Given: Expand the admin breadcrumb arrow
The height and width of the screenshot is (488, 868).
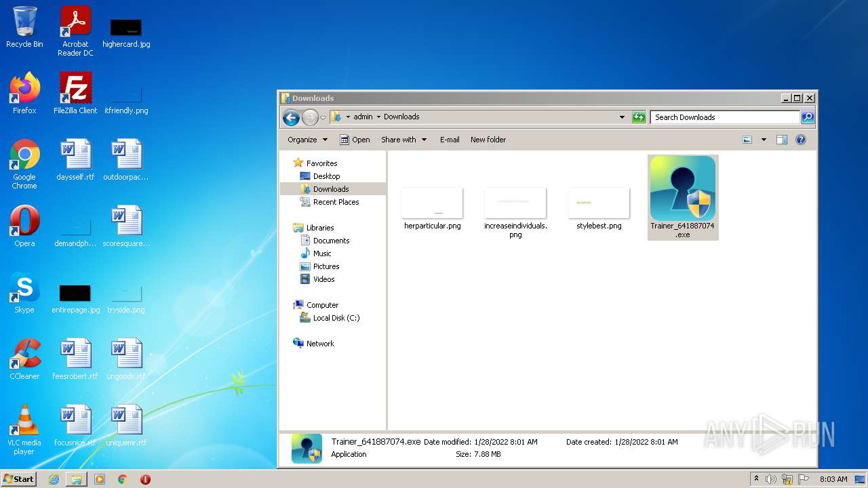Looking at the screenshot, I should tap(378, 117).
